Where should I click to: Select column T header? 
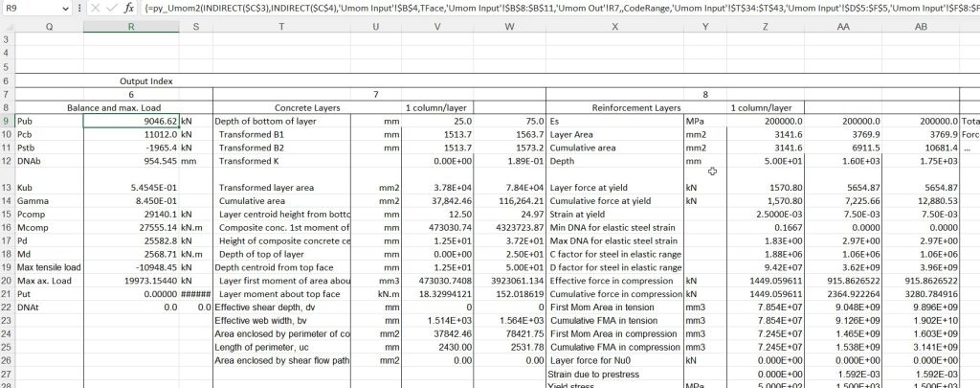pos(280,26)
